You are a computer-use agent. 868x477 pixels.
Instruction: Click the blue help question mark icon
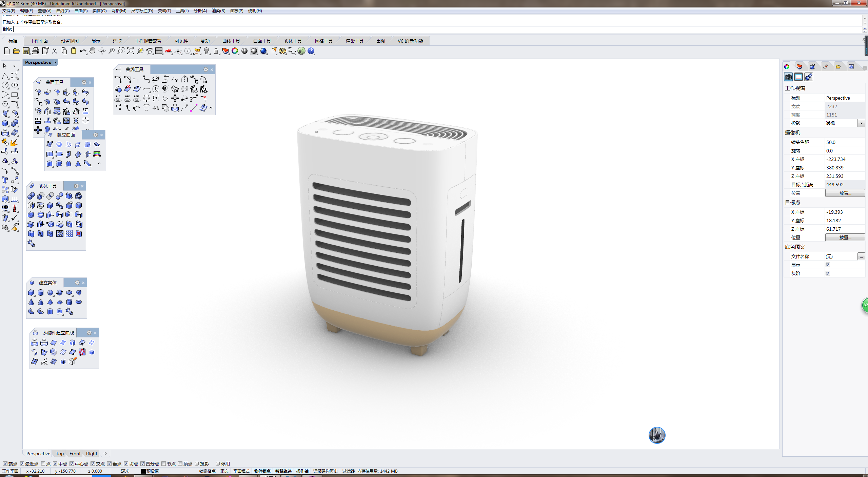click(311, 51)
